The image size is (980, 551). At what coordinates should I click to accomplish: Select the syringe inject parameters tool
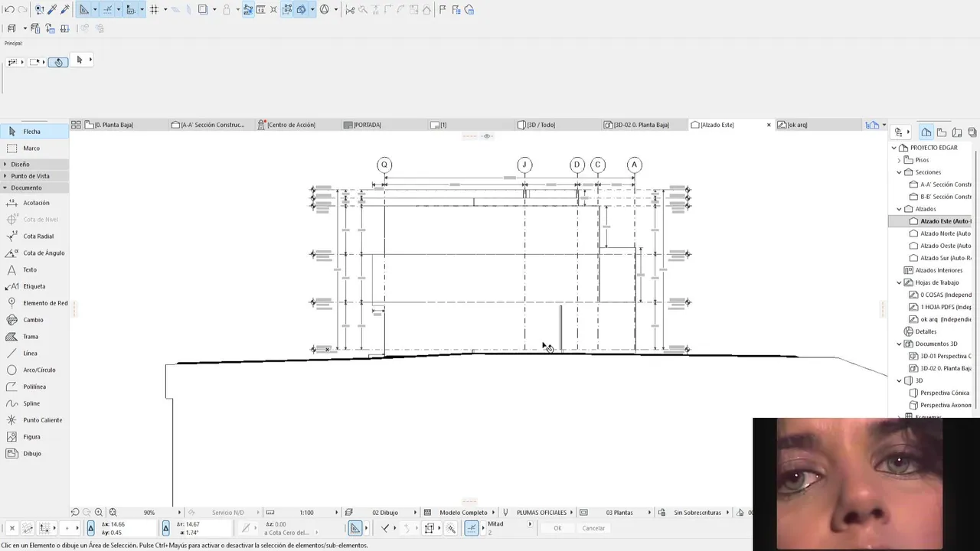coord(64,10)
